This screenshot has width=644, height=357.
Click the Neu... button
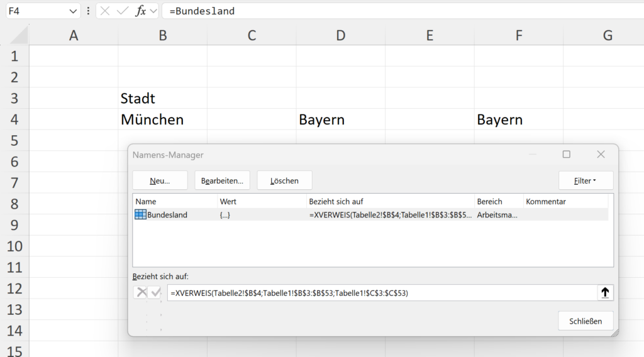coord(160,180)
